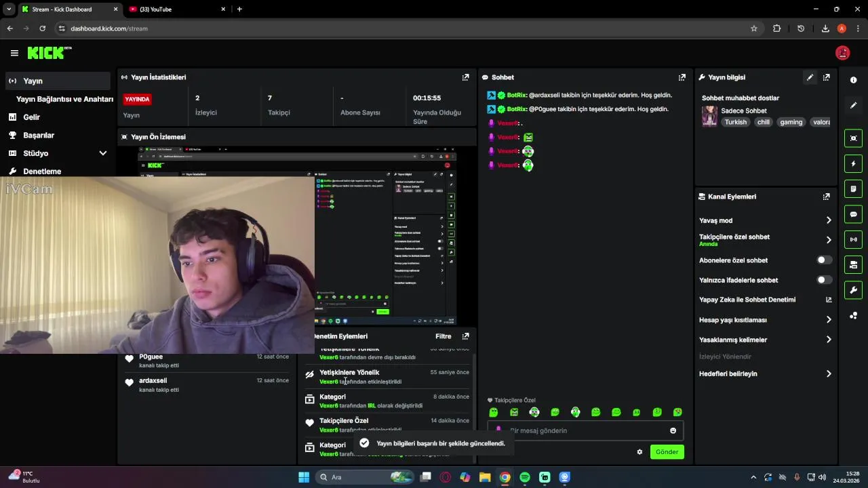The height and width of the screenshot is (488, 868).
Task: Open Yayın Bağlantısı ve Anahtarı menu item
Action: coord(64,99)
